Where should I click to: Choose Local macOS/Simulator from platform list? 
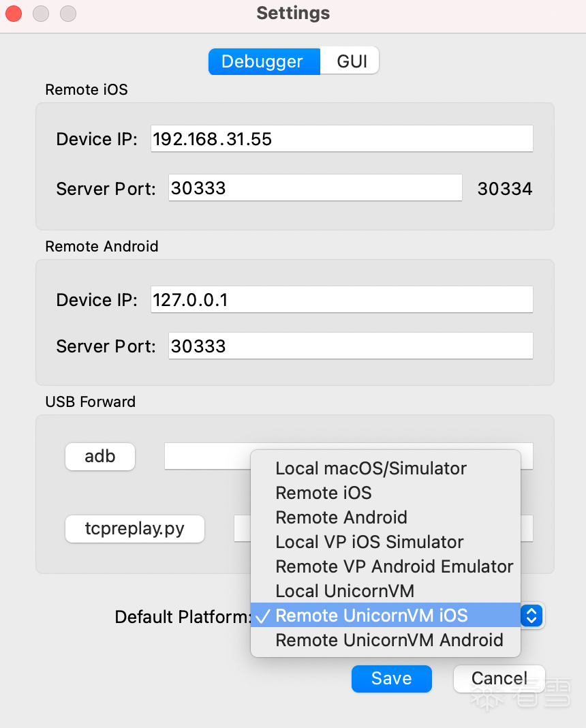pyautogui.click(x=371, y=469)
